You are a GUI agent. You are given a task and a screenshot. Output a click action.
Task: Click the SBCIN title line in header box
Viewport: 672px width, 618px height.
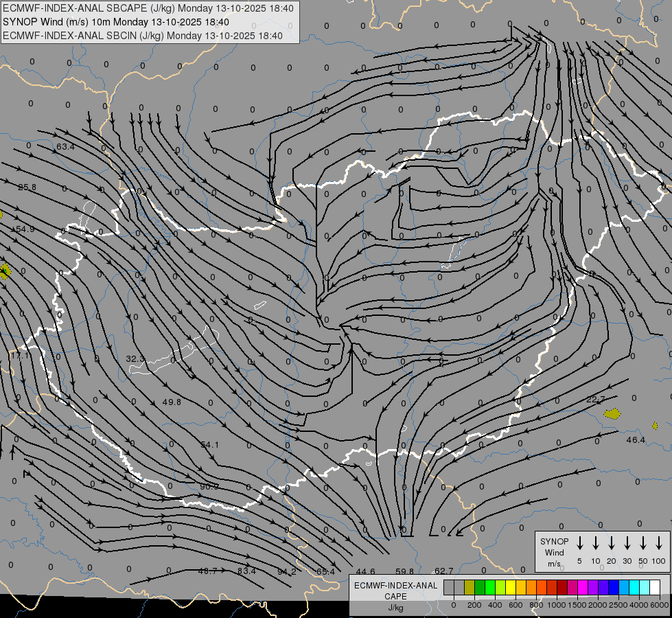[143, 36]
